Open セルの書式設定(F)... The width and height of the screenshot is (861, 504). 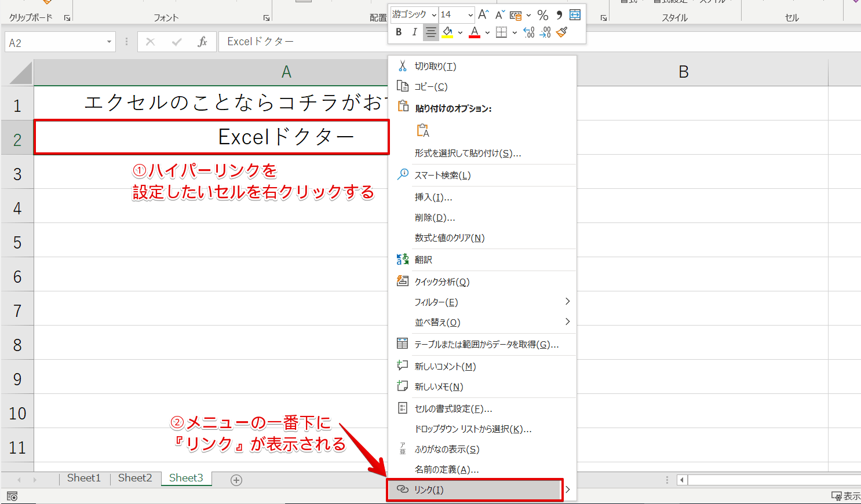(x=482, y=409)
